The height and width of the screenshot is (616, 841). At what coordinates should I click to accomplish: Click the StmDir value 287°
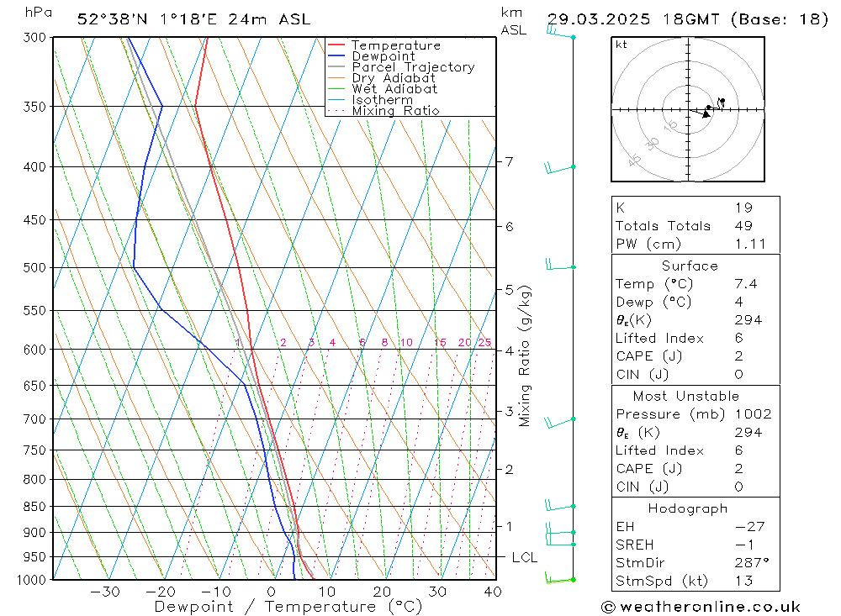click(752, 562)
